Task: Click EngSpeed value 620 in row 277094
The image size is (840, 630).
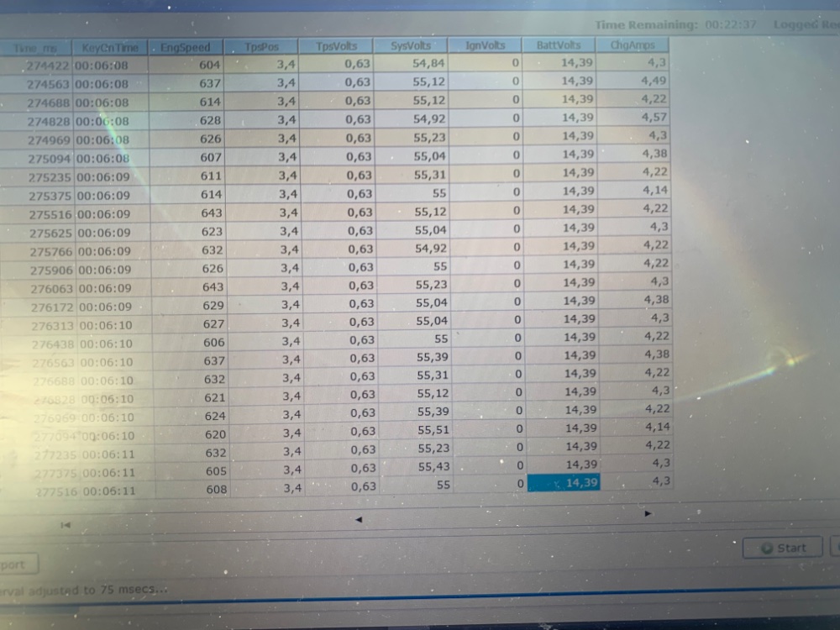Action: [x=192, y=434]
